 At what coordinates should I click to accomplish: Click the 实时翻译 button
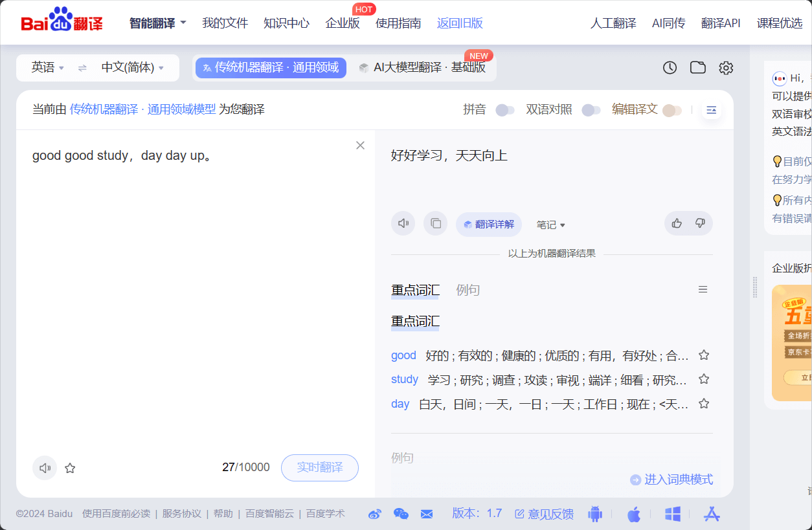click(319, 467)
